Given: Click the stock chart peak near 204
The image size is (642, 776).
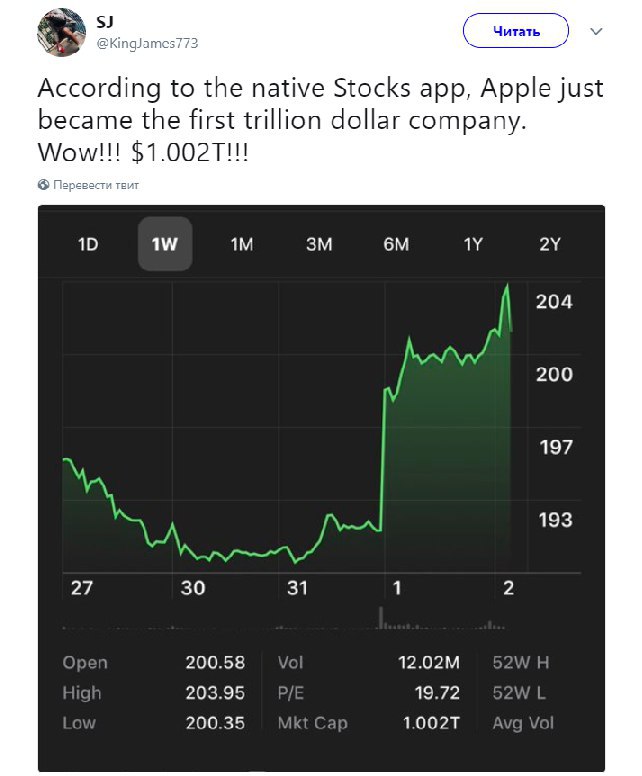Looking at the screenshot, I should tap(506, 286).
